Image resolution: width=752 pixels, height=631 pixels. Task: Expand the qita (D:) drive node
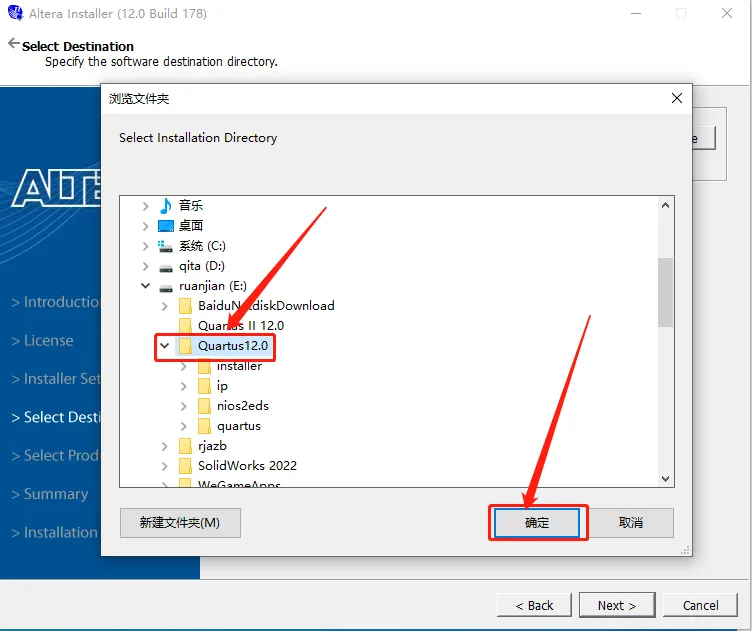(x=145, y=266)
